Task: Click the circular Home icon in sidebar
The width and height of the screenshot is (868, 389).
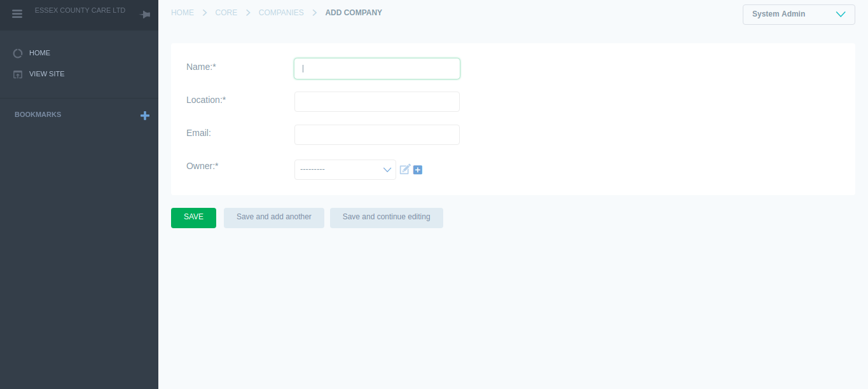Action: (18, 53)
